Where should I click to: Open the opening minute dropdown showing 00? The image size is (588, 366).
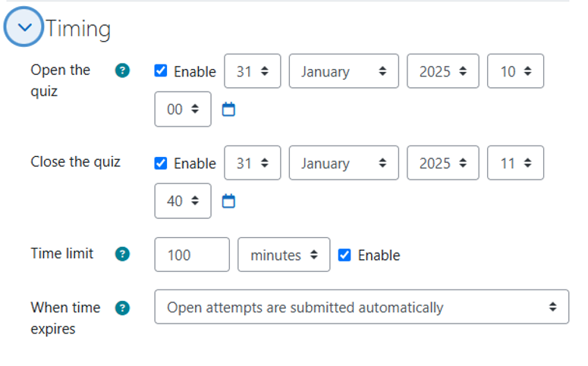click(x=183, y=110)
